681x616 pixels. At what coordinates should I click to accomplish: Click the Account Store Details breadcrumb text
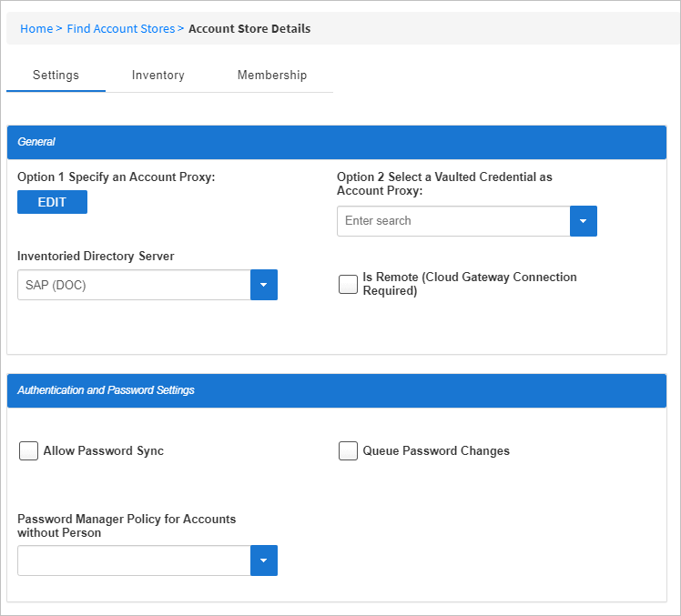click(249, 29)
